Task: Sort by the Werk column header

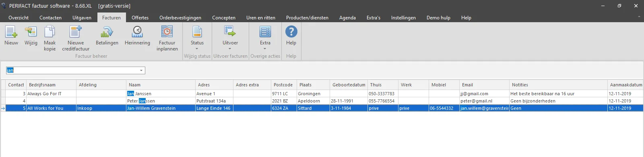Action: click(x=414, y=85)
